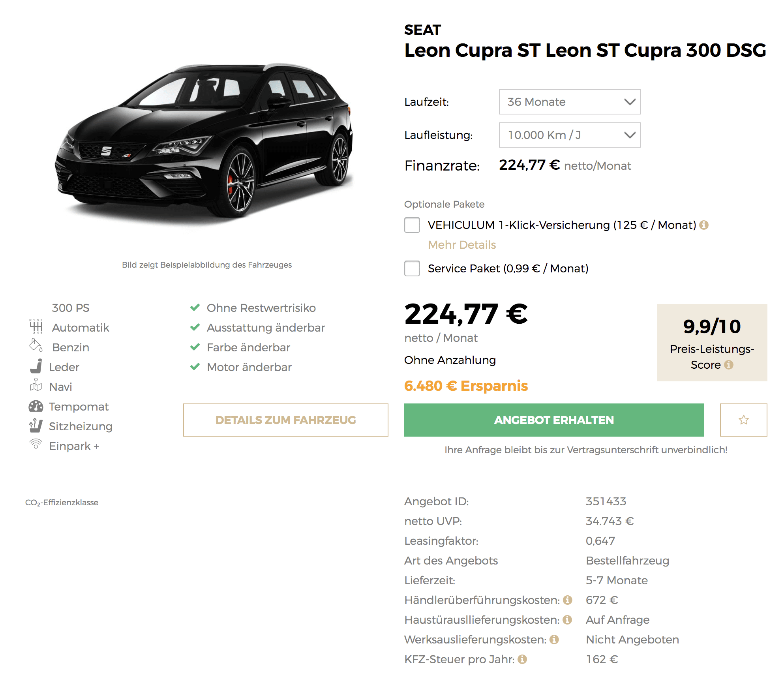Click info icon for Haustürauslieferungskosten
Viewport: 784px width, 679px height.
point(567,620)
